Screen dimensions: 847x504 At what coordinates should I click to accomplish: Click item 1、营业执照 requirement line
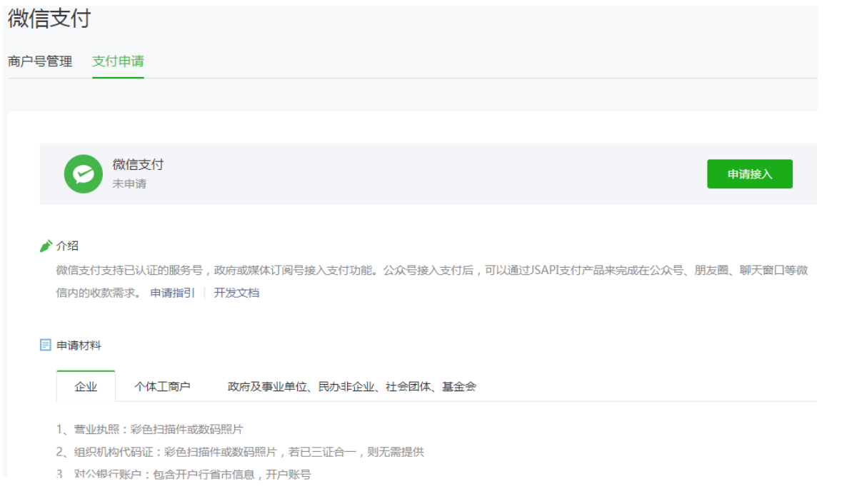[x=150, y=430]
